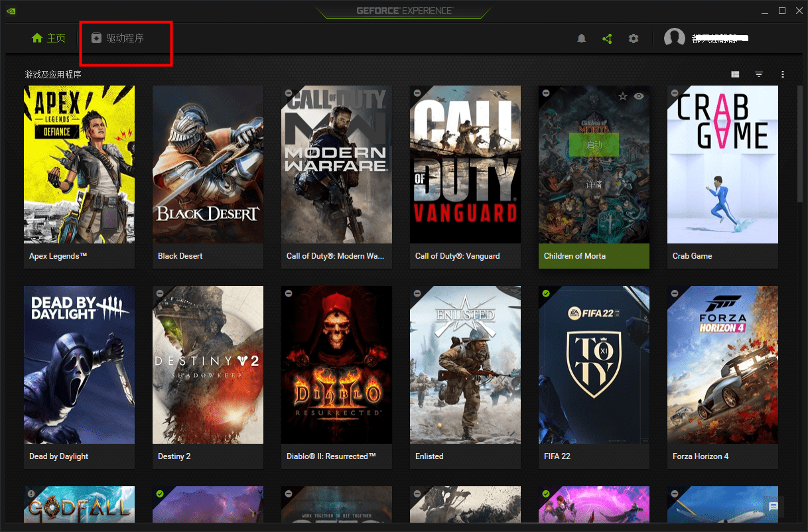Open 详情 details for Children of Morta
Screen dimensions: 808x532
pos(594,184)
